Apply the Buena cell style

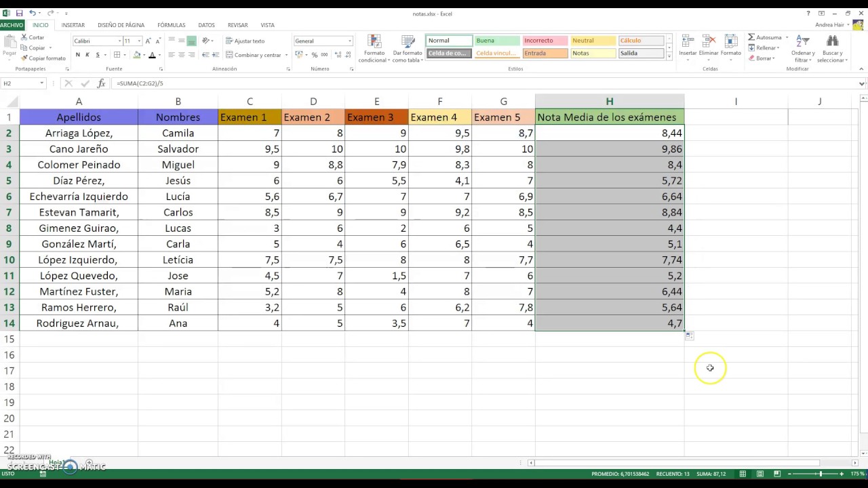pyautogui.click(x=496, y=41)
